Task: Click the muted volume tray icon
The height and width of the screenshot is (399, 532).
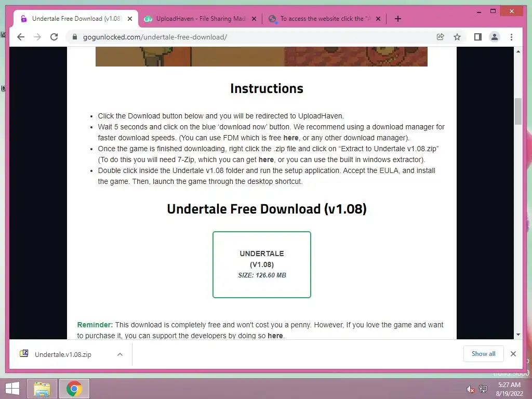Action: tap(470, 389)
